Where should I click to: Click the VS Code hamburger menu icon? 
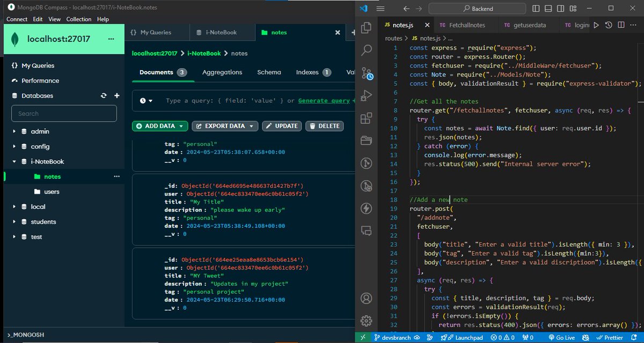380,9
